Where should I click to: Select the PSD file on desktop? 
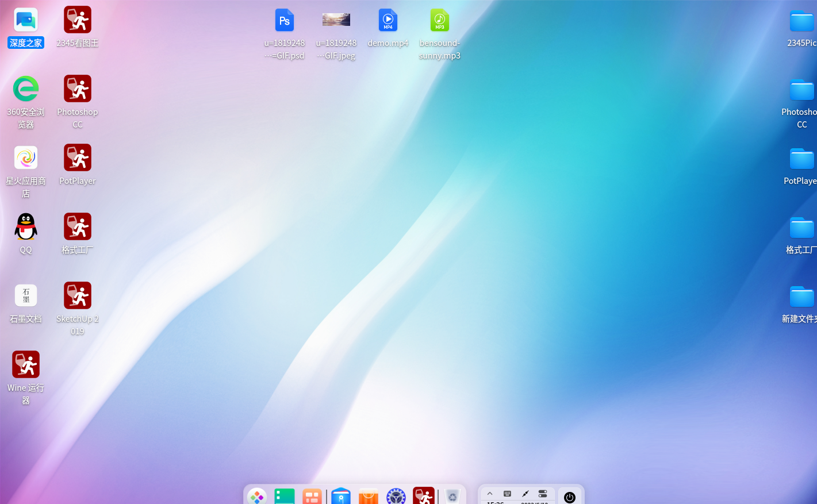(x=285, y=21)
